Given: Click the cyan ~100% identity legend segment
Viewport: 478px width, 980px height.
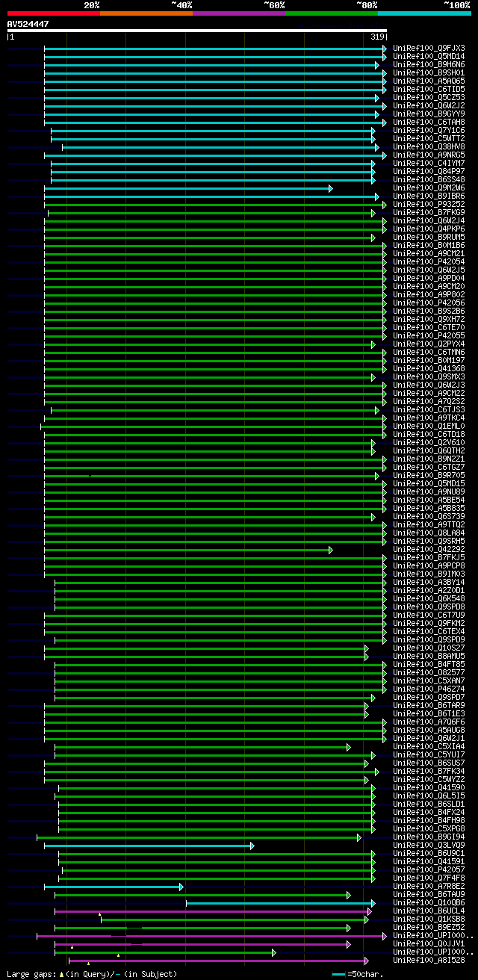Looking at the screenshot, I should click(x=423, y=13).
